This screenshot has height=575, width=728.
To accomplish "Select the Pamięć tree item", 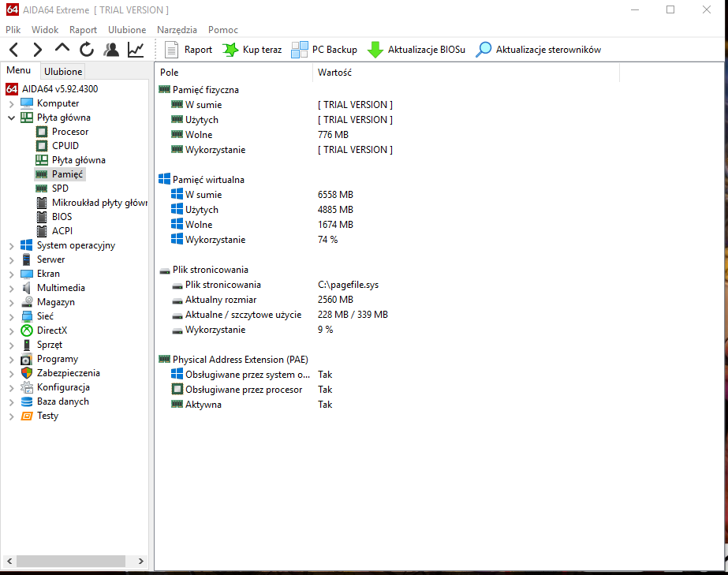I will [x=67, y=174].
